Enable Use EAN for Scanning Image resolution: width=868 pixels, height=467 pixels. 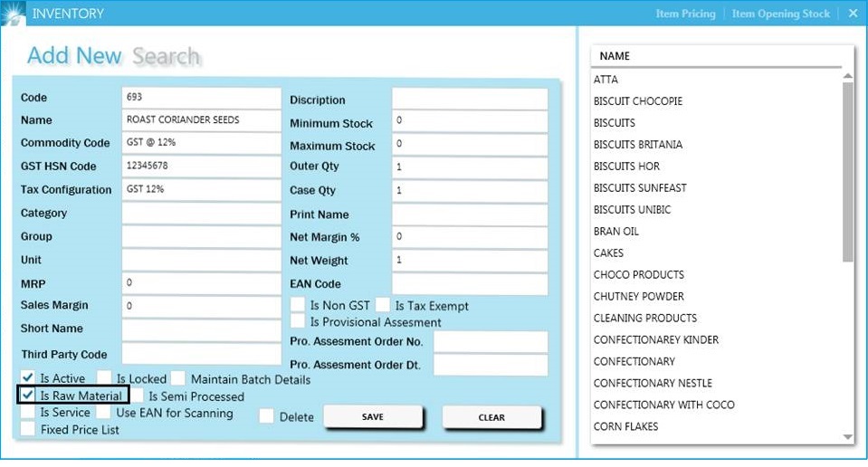103,412
